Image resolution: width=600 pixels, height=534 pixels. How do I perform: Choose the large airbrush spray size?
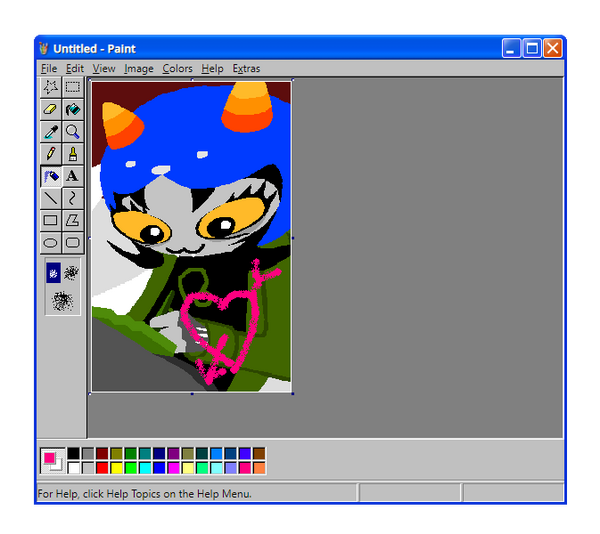tap(62, 299)
